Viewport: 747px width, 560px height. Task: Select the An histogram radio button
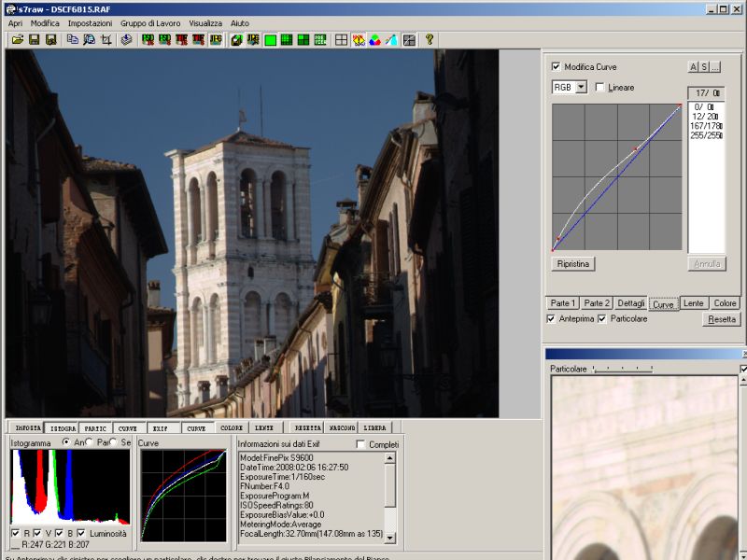66,442
